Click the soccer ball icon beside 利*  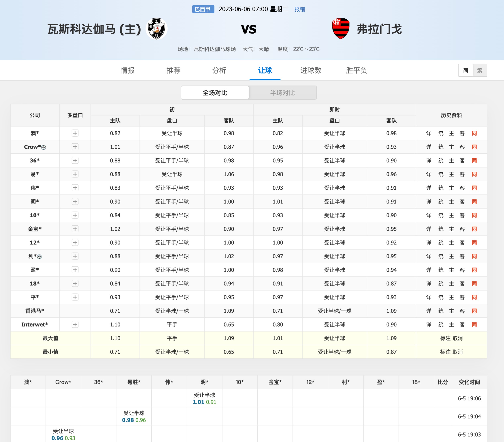coord(39,257)
